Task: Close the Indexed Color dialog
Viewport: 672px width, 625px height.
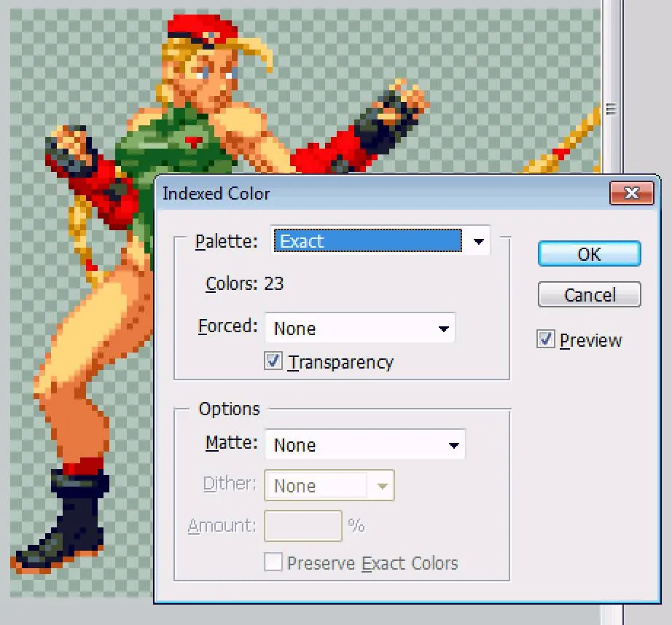Action: [632, 193]
